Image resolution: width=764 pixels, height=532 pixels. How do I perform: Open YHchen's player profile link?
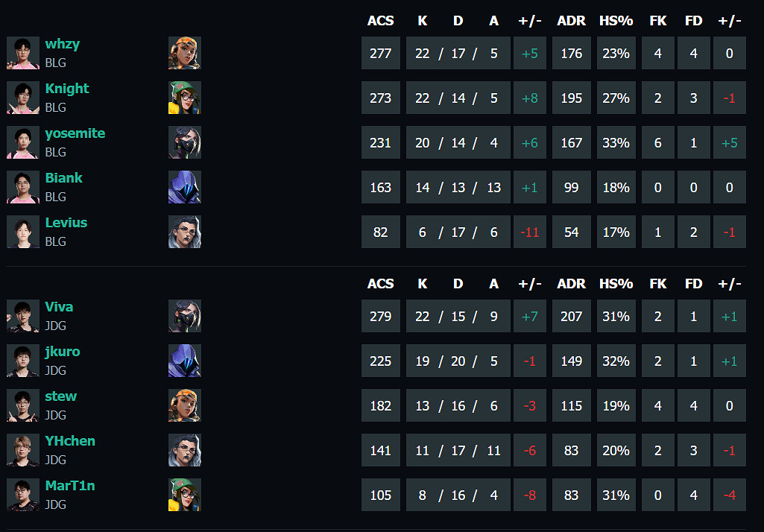pos(69,441)
